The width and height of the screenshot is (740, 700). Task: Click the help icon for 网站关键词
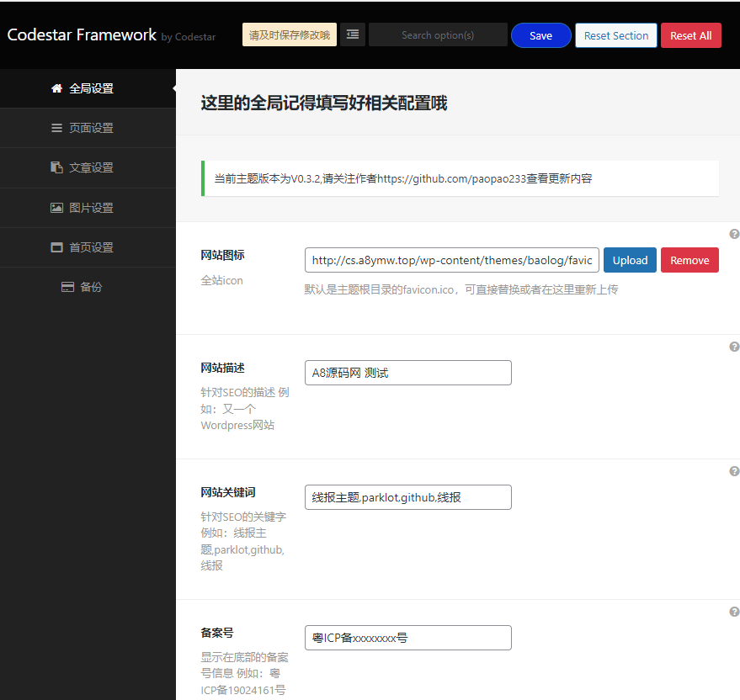(734, 471)
